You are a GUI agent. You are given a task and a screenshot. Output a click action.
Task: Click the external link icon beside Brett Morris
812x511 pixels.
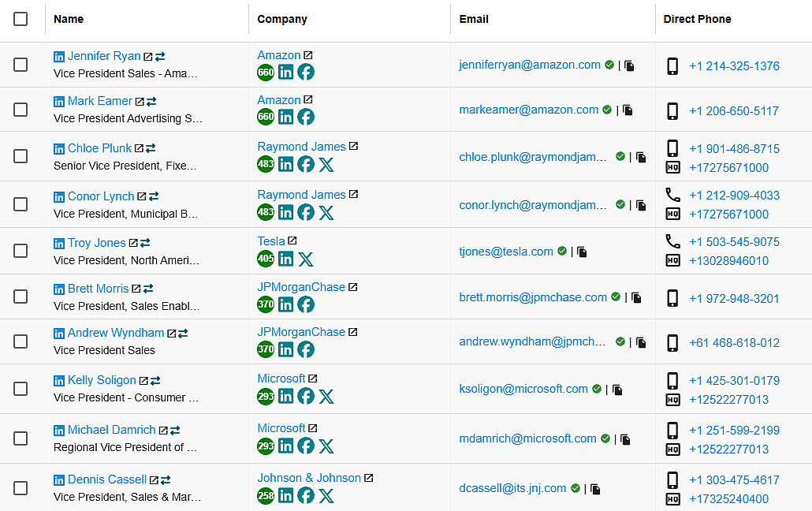coord(136,289)
